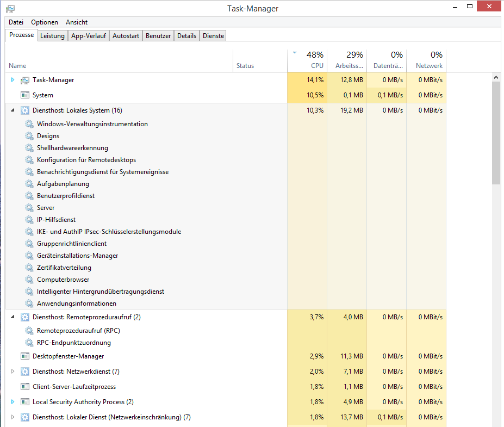Select the Diensthost: Lokaler Dienst (Netzwerkeinschränkung) row name
Image resolution: width=504 pixels, height=427 pixels.
click(x=111, y=417)
